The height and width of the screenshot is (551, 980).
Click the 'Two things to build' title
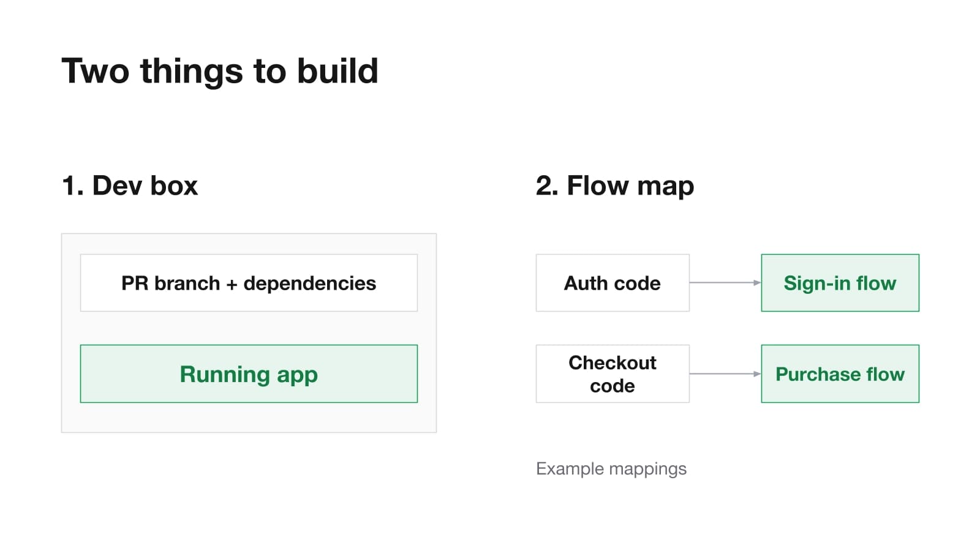(220, 70)
